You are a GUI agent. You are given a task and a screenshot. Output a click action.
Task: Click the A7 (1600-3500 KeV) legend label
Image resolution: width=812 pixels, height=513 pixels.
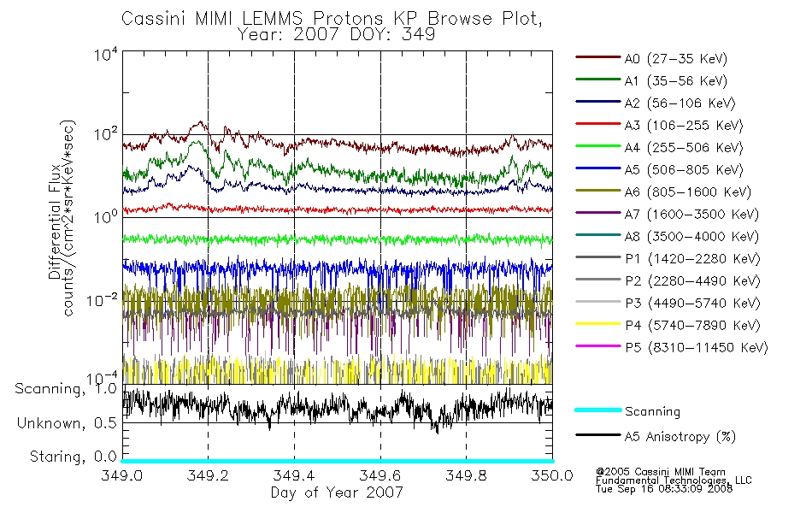pyautogui.click(x=691, y=215)
